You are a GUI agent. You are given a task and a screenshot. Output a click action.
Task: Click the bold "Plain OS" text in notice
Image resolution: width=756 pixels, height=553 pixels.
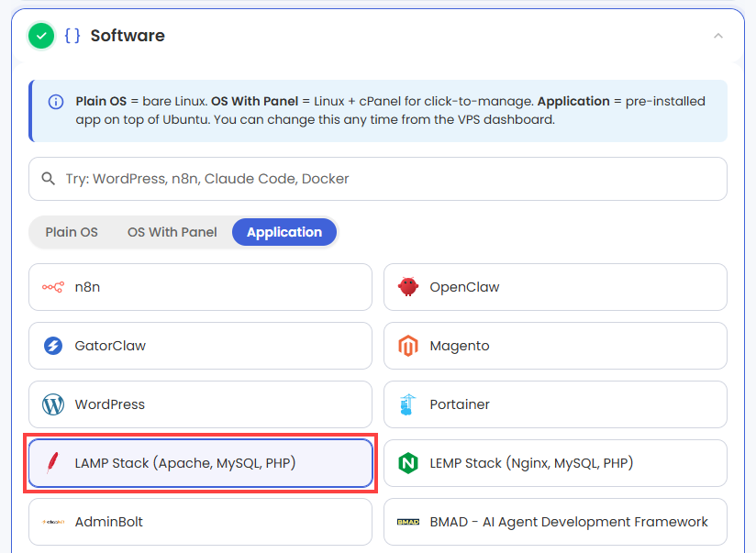coord(101,101)
